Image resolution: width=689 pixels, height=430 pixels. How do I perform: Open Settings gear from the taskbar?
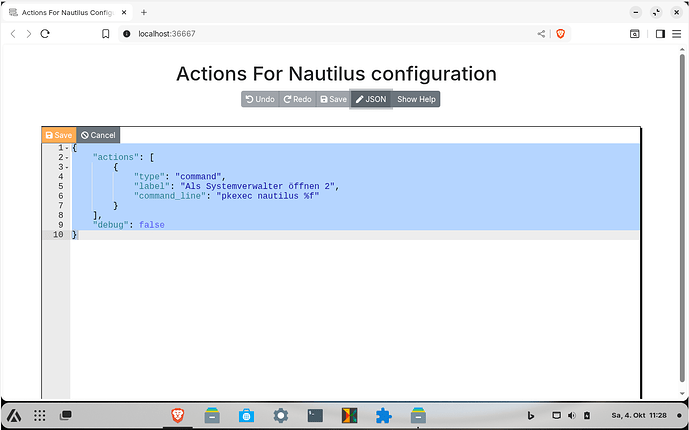click(280, 415)
